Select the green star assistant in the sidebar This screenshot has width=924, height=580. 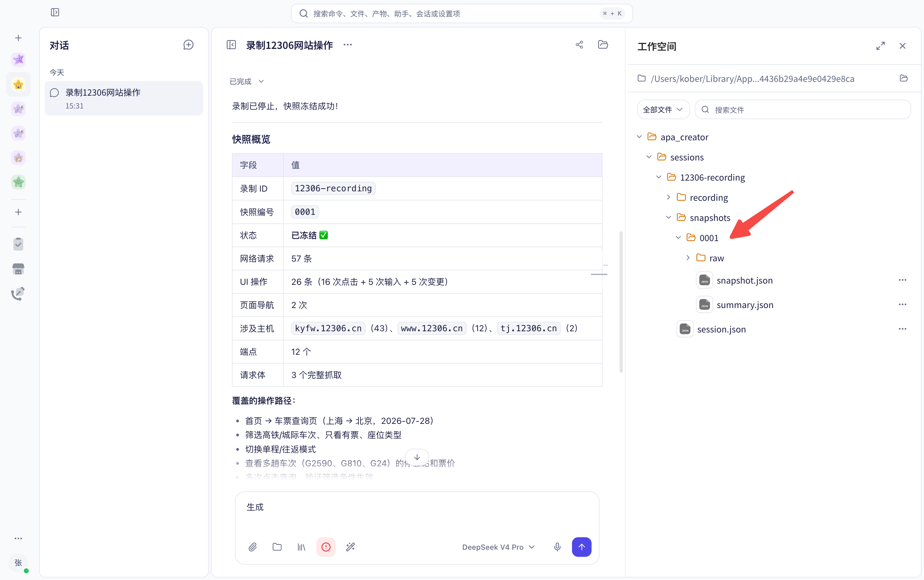tap(18, 182)
